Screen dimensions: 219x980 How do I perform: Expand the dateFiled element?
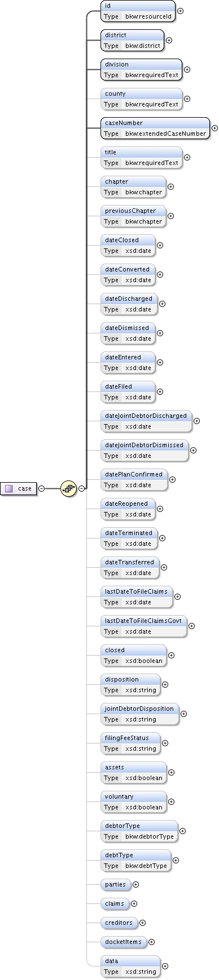click(x=160, y=391)
